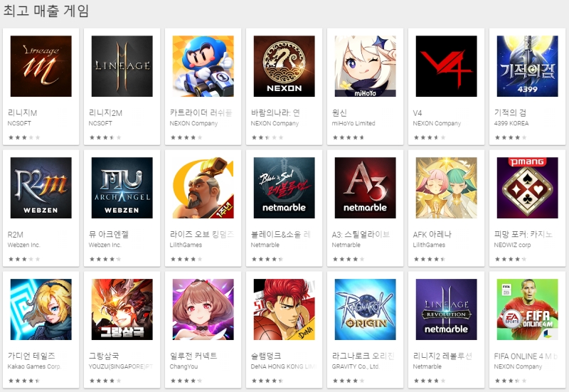Image resolution: width=569 pixels, height=392 pixels.
Task: Click the red V4 game icon
Action: tap(447, 66)
